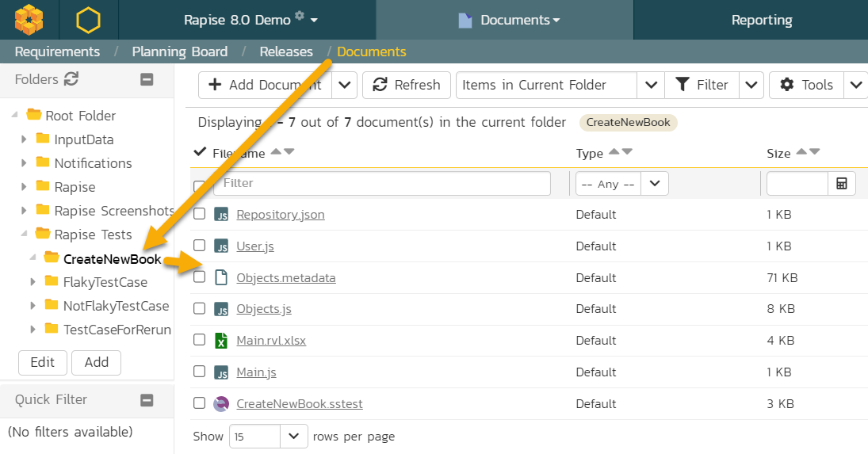Toggle the filter row checkbox
The height and width of the screenshot is (454, 868).
(x=199, y=186)
